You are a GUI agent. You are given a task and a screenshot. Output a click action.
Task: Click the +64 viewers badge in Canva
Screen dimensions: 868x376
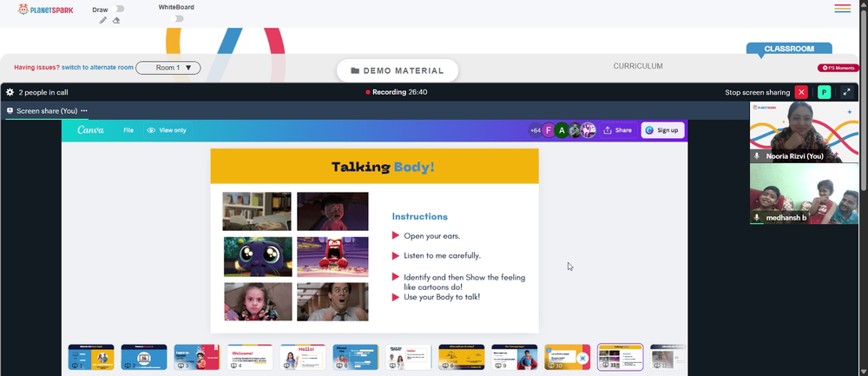click(536, 130)
